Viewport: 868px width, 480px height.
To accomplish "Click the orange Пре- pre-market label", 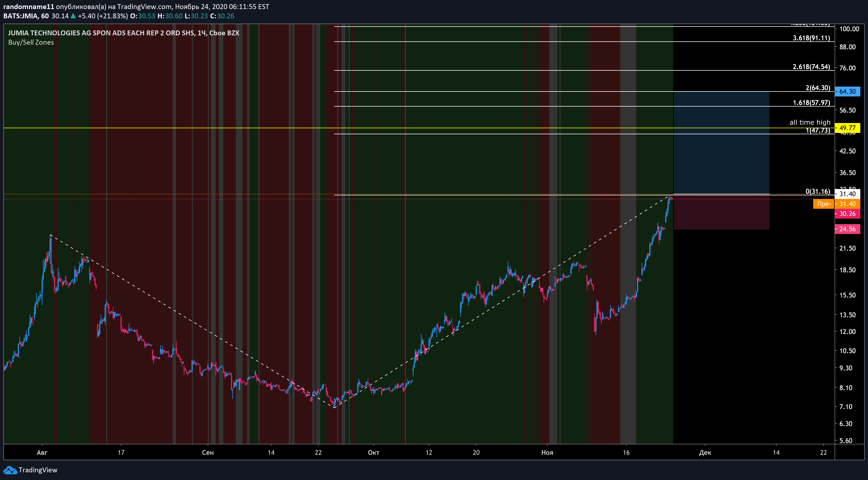I will coord(824,204).
